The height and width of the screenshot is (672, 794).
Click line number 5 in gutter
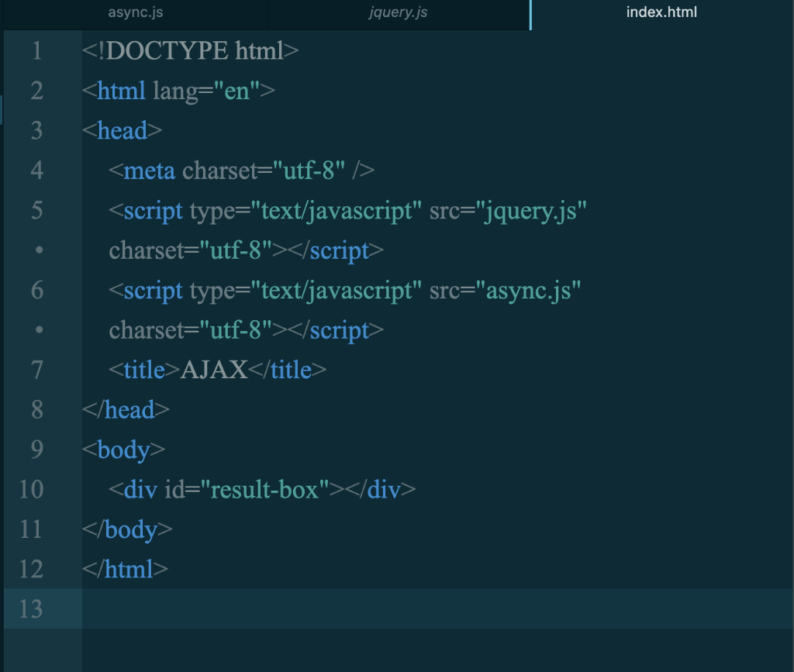click(x=36, y=211)
